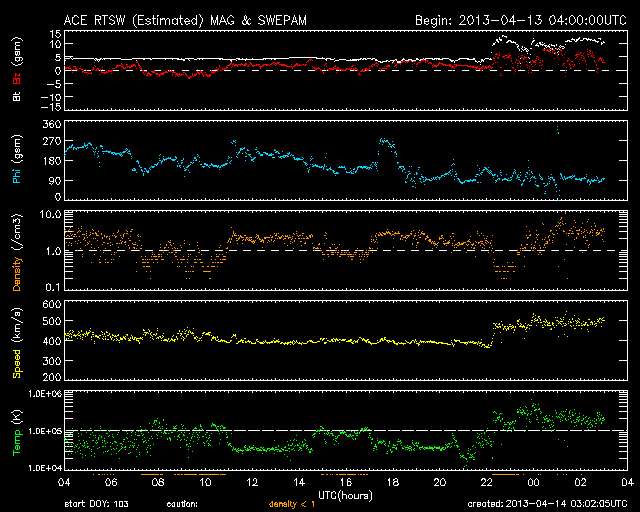Click the '00' hour label on time axis
This screenshot has width=640, height=512.
click(x=533, y=482)
